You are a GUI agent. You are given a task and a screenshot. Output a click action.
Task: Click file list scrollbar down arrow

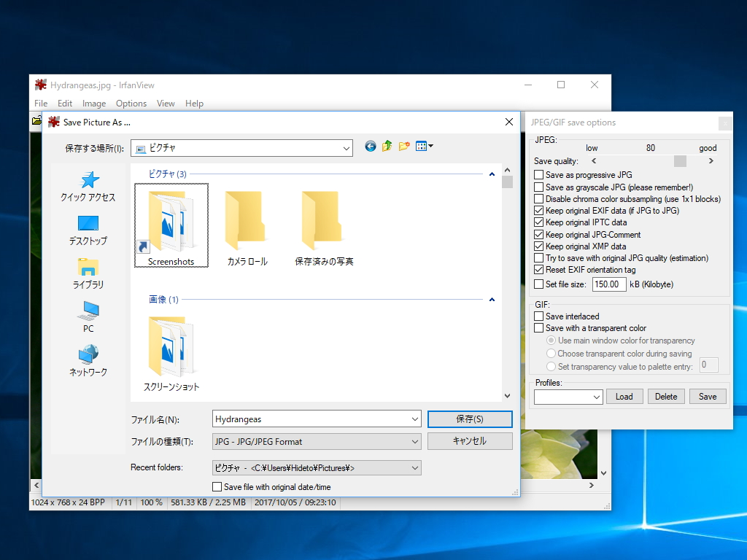click(508, 396)
